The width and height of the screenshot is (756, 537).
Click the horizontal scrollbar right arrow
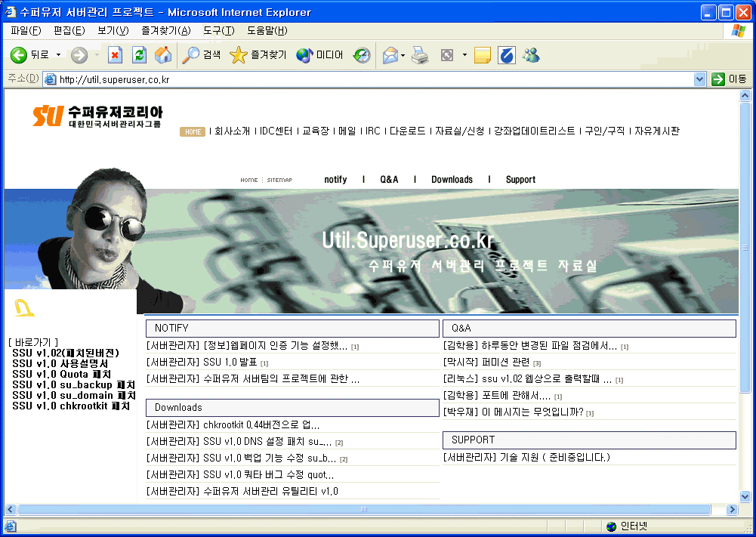pyautogui.click(x=732, y=509)
